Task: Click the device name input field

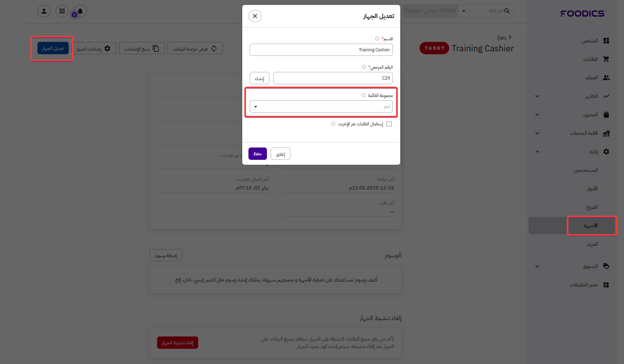Action: click(321, 50)
